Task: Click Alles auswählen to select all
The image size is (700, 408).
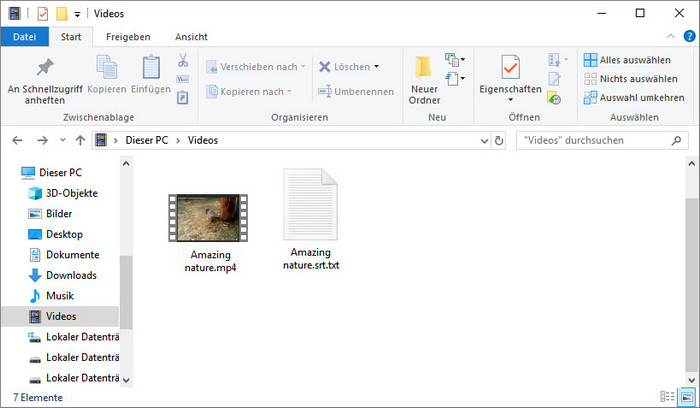Action: tap(630, 60)
